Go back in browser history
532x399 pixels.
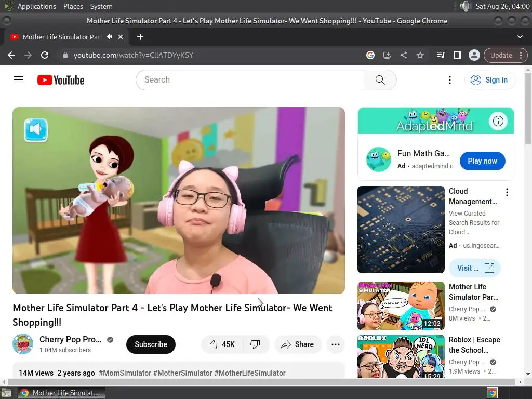coord(11,55)
